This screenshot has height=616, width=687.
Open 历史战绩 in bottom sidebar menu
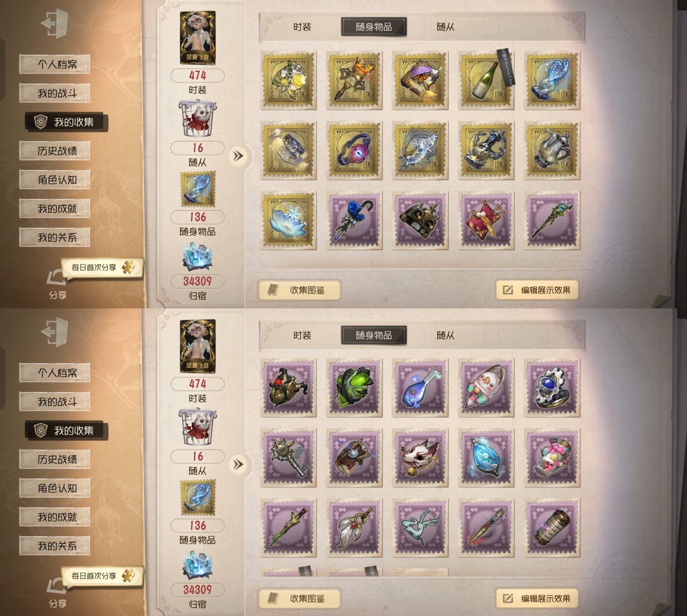point(55,459)
